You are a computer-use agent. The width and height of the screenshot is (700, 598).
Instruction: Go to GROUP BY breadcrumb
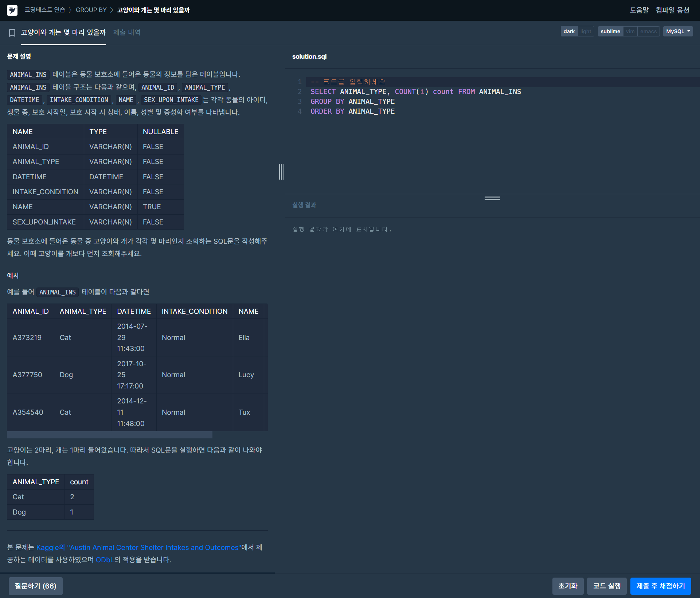point(91,10)
